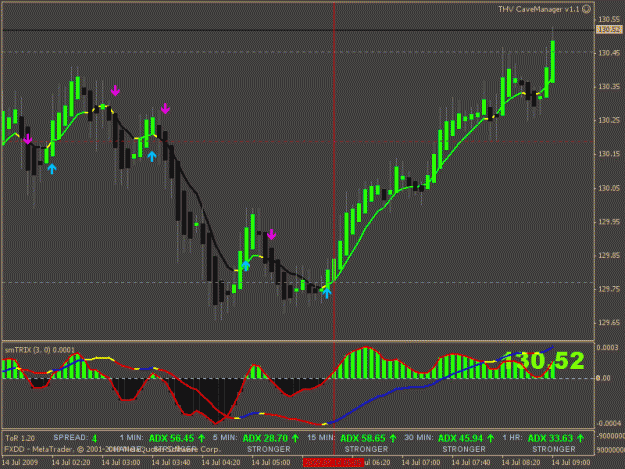Click the SPREAD: 4 readout

coord(75,438)
